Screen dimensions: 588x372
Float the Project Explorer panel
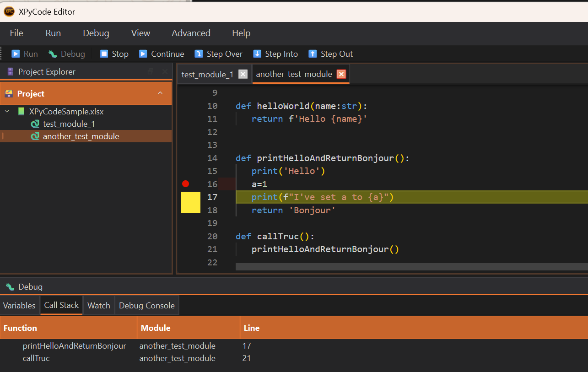coord(151,72)
